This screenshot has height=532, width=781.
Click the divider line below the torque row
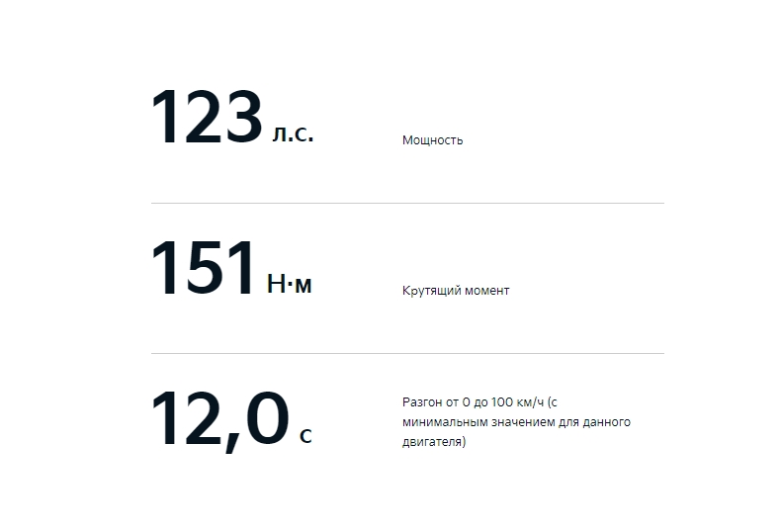point(407,354)
